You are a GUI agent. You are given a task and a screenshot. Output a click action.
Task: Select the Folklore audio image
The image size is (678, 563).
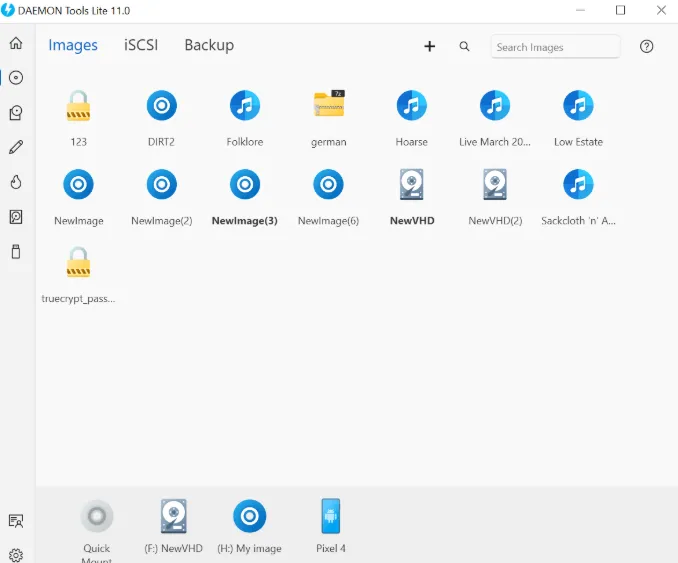pos(245,118)
